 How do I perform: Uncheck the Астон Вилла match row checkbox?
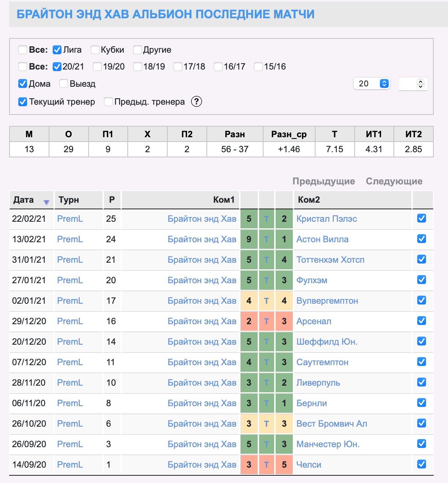[x=422, y=239]
